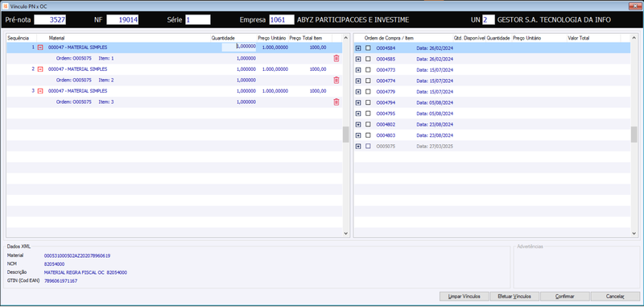Check the box for order O004803

[x=368, y=135]
